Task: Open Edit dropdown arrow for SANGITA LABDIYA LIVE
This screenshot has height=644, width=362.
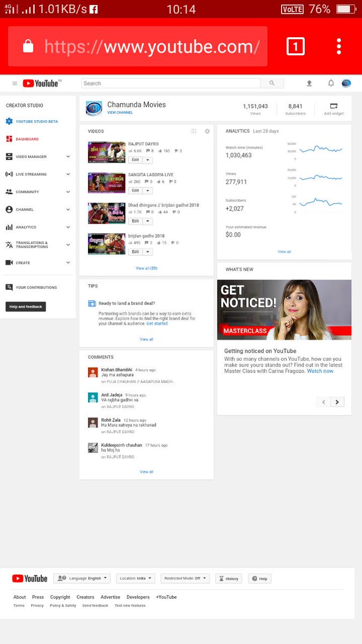Action: pyautogui.click(x=147, y=191)
